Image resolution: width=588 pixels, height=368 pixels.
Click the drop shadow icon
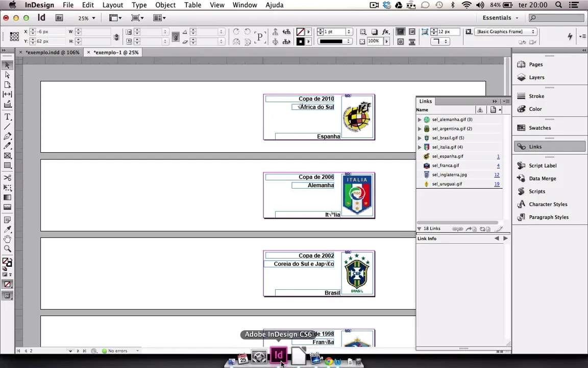374,32
